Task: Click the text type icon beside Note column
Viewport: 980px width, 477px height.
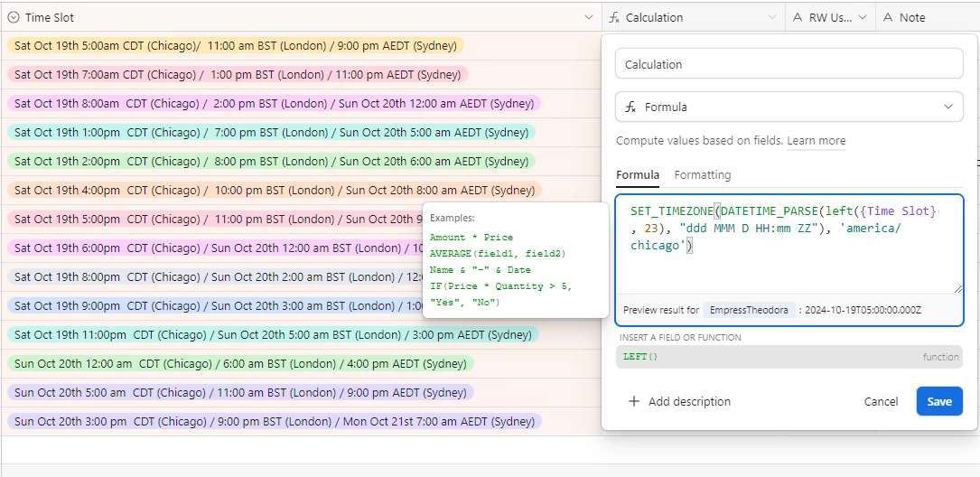Action: 888,17
